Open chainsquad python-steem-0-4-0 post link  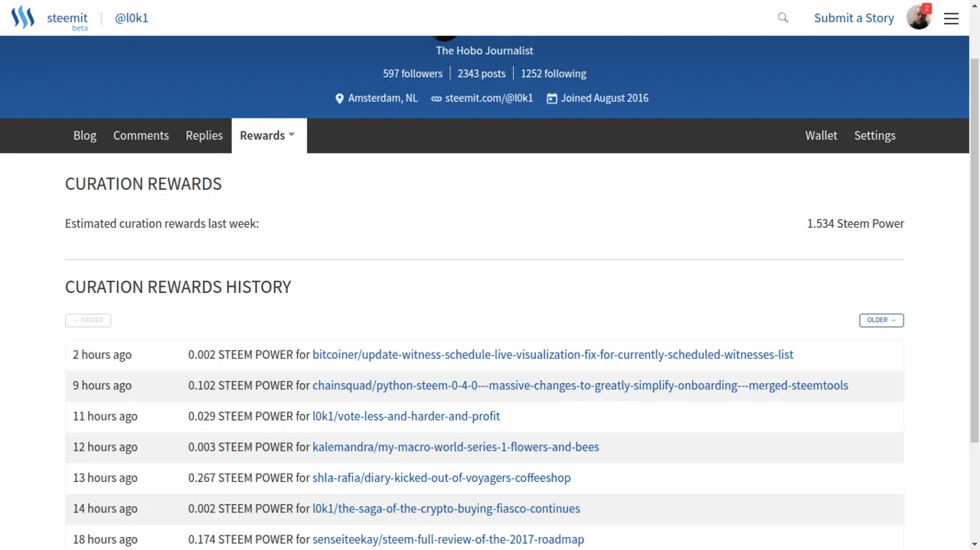580,386
